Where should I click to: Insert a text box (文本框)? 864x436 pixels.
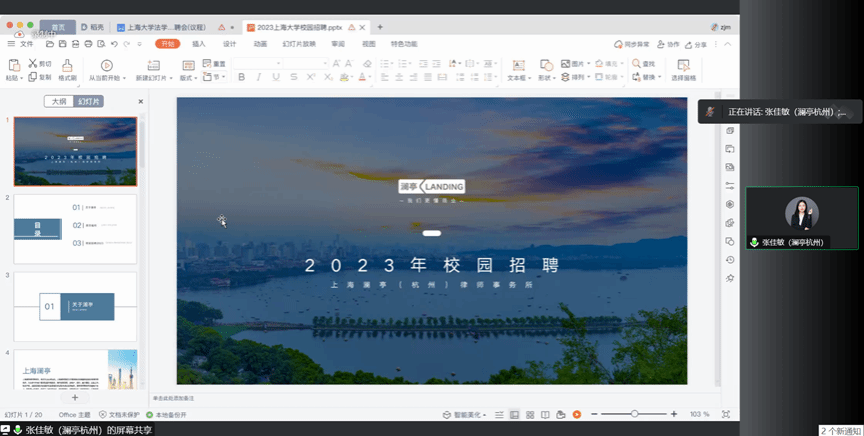pos(517,66)
